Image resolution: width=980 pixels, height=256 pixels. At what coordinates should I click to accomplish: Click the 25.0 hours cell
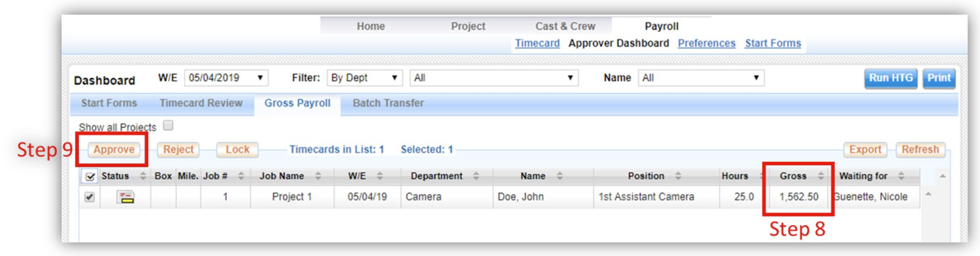(x=743, y=197)
